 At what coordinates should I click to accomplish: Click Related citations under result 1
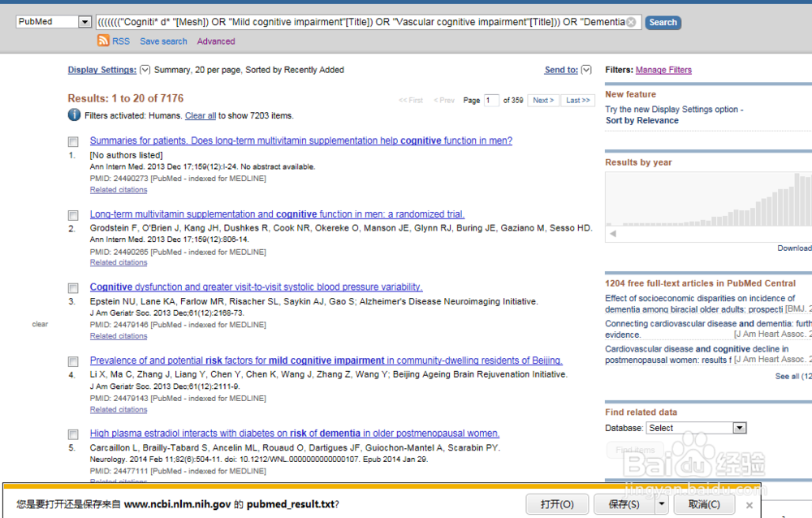coord(119,190)
